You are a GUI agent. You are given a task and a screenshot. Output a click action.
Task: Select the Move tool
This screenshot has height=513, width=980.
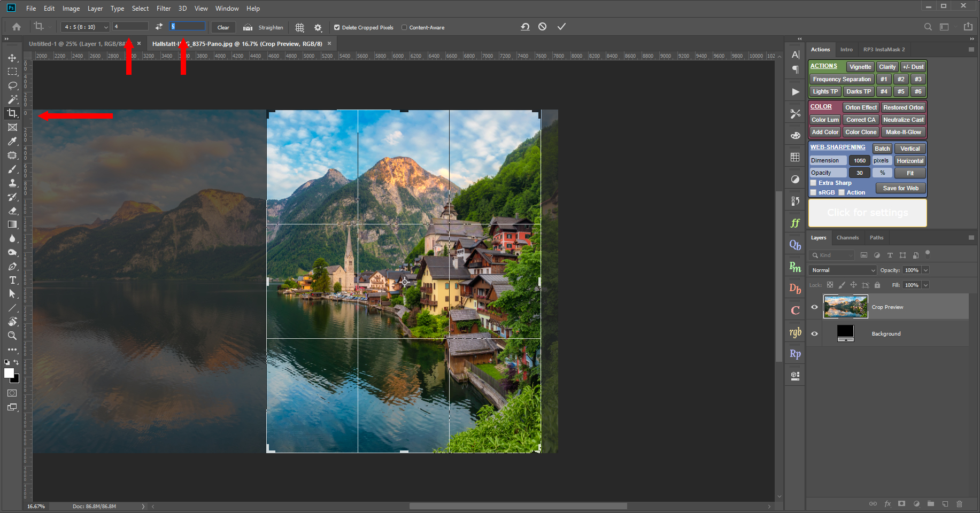click(12, 58)
